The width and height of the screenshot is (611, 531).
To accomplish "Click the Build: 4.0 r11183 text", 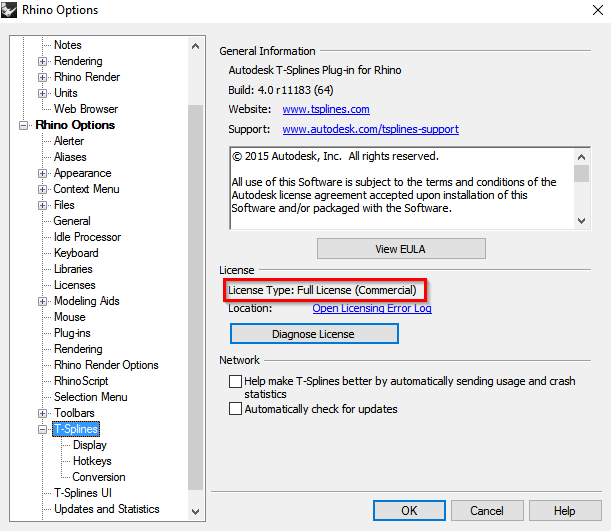I will [x=281, y=90].
